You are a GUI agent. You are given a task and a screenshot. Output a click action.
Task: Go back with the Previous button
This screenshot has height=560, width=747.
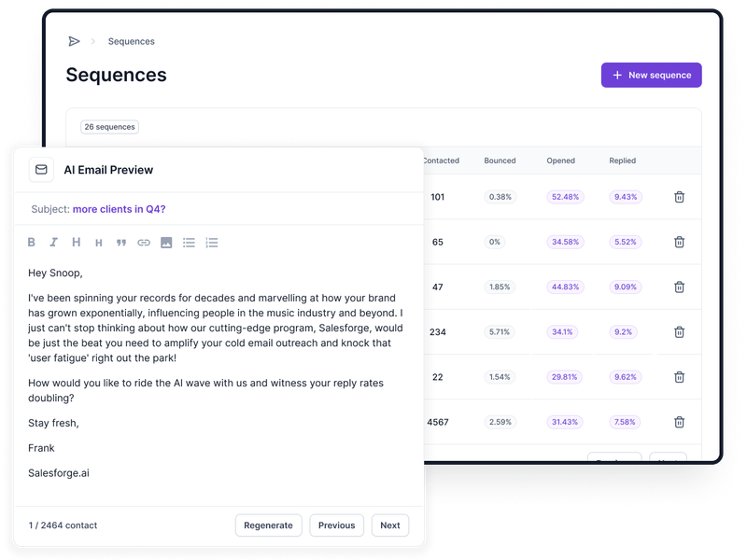pos(336,525)
